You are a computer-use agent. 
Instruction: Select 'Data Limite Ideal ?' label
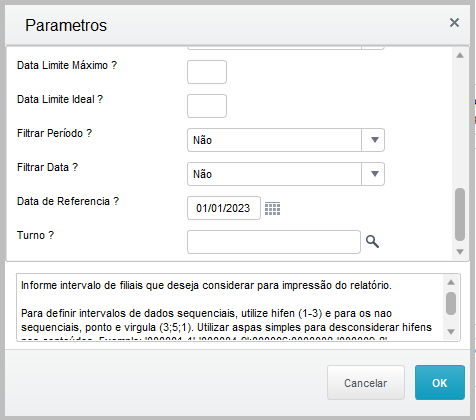click(x=60, y=99)
